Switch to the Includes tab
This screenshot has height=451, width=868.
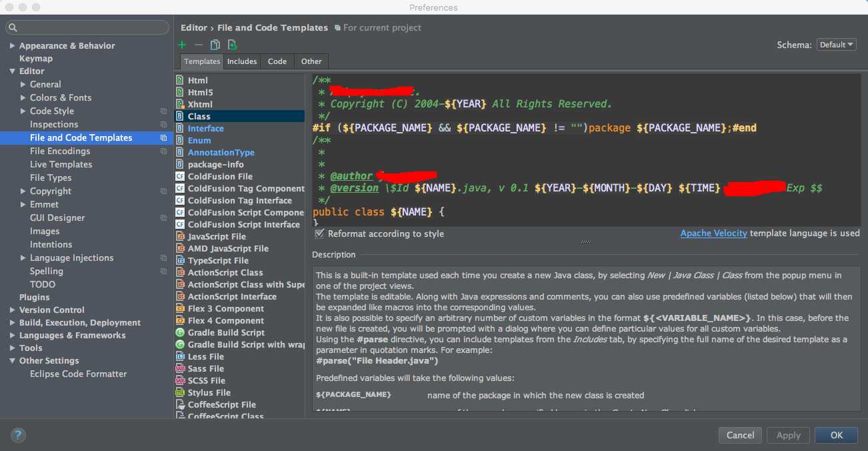[x=242, y=61]
